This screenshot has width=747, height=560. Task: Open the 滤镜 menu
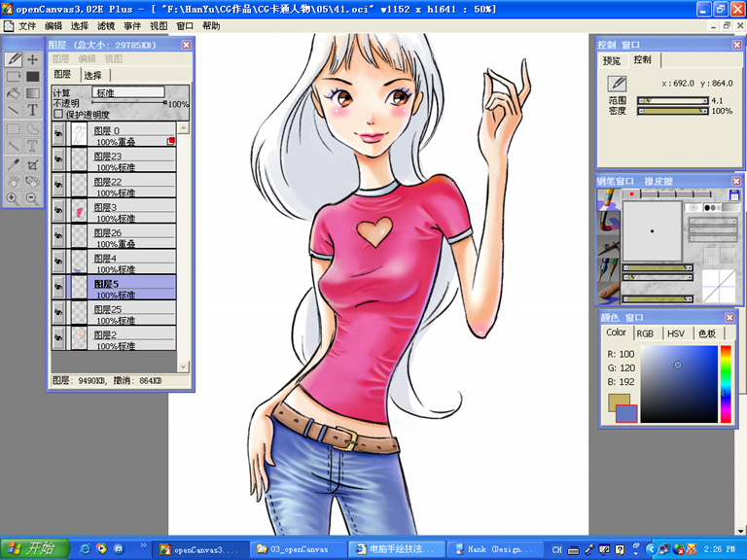(x=106, y=25)
